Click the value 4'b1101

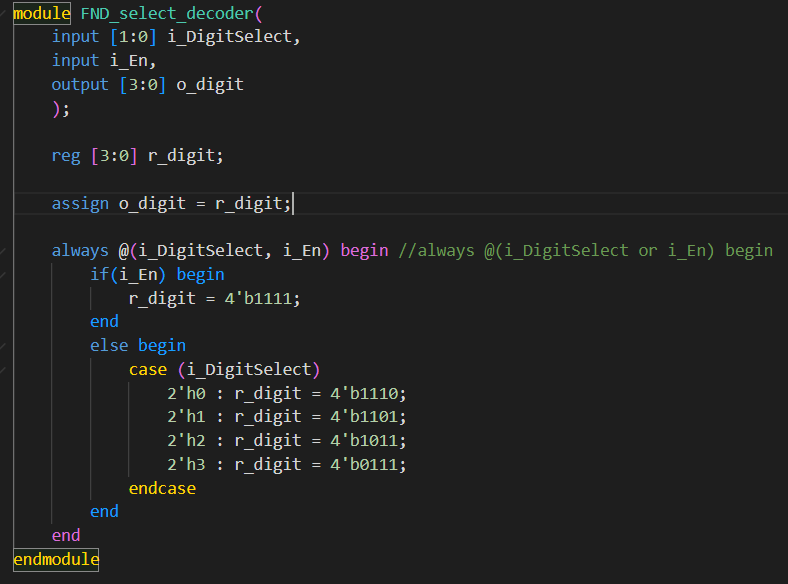pos(364,417)
